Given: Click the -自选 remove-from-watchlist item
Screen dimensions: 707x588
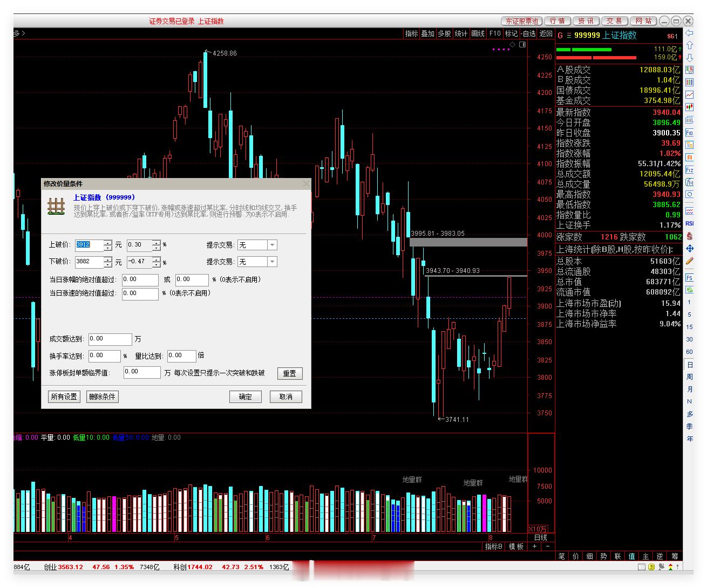Looking at the screenshot, I should pyautogui.click(x=529, y=33).
